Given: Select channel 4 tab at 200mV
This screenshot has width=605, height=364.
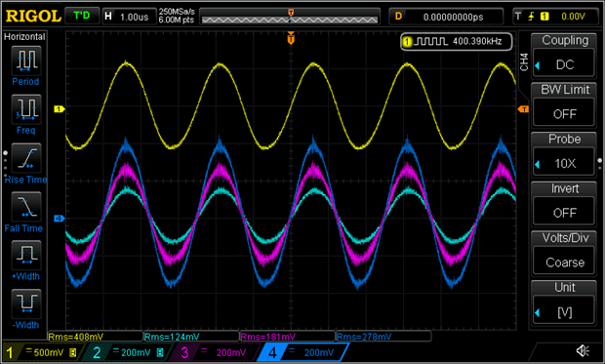Looking at the screenshot, I should (303, 352).
